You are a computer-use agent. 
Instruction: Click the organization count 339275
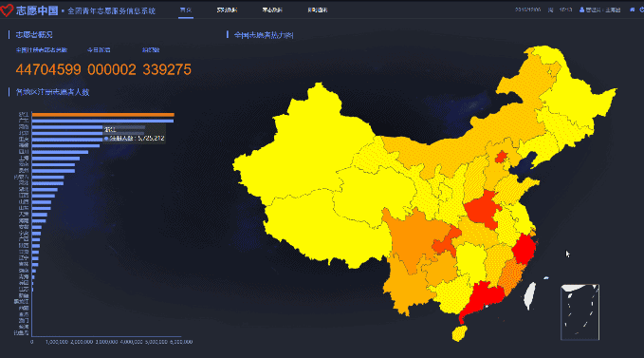(167, 69)
